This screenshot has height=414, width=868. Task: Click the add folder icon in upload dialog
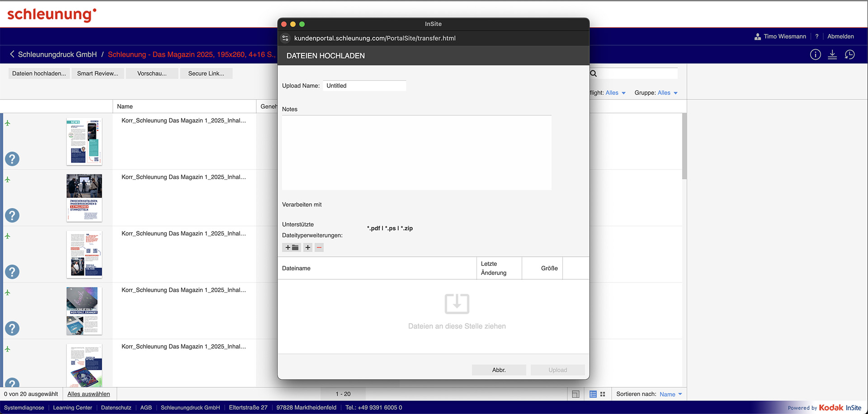292,248
